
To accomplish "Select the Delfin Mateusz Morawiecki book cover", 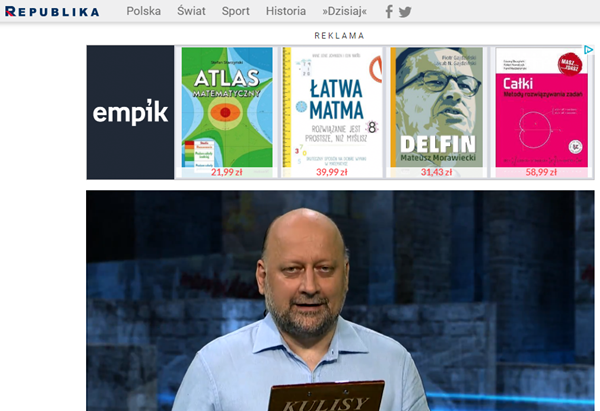I will pyautogui.click(x=435, y=106).
